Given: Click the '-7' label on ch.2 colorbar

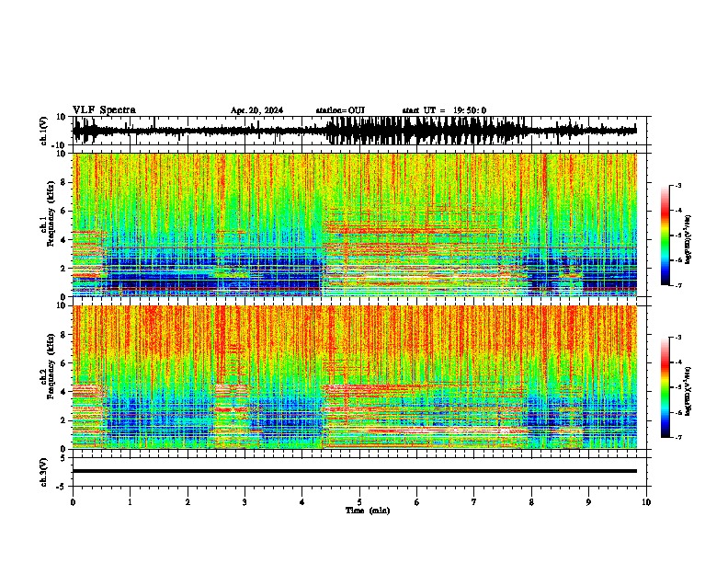Looking at the screenshot, I should [x=677, y=437].
